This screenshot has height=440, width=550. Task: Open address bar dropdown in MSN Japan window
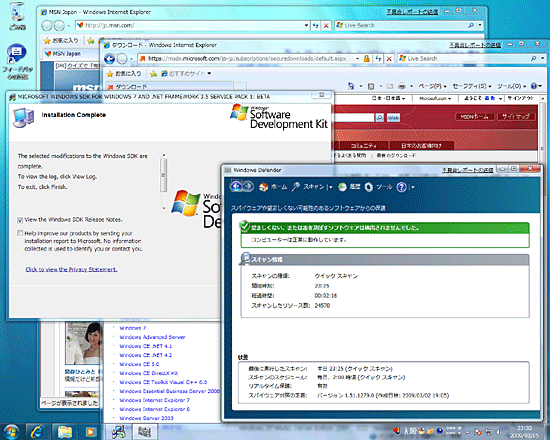[306, 26]
